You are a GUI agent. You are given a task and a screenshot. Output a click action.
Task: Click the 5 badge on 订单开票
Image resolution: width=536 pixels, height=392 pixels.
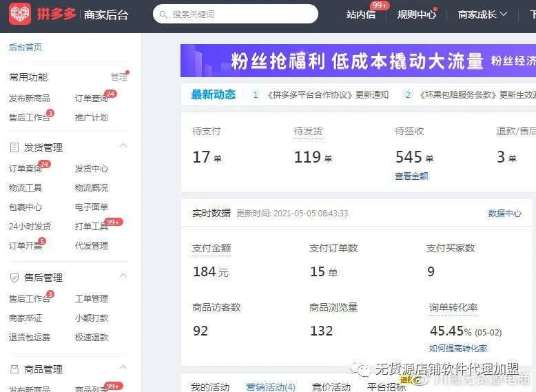pyautogui.click(x=42, y=241)
